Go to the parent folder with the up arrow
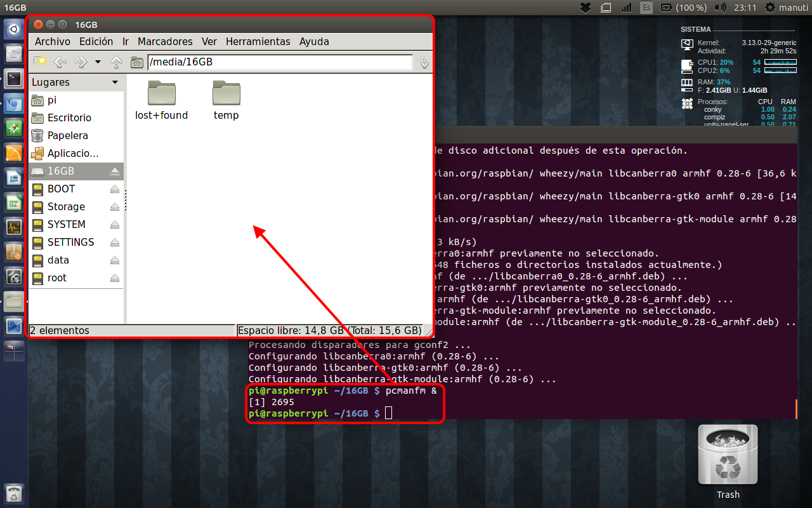The width and height of the screenshot is (812, 508). pos(116,62)
